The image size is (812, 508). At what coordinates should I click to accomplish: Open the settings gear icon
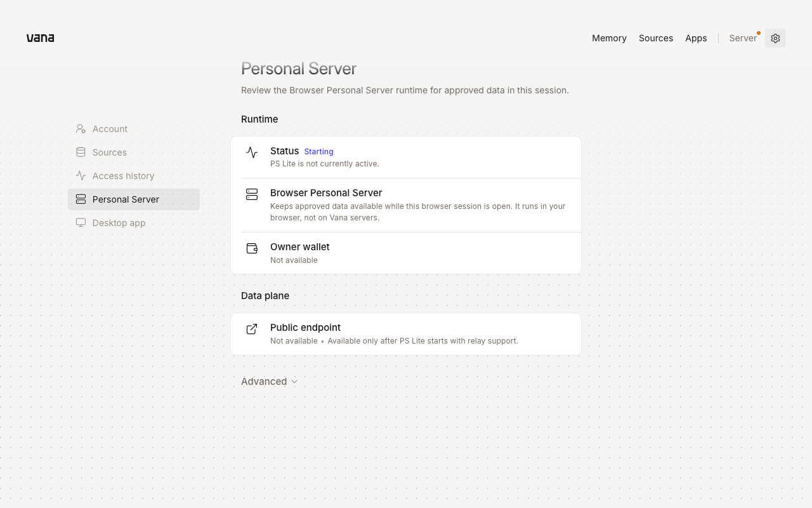click(x=775, y=38)
